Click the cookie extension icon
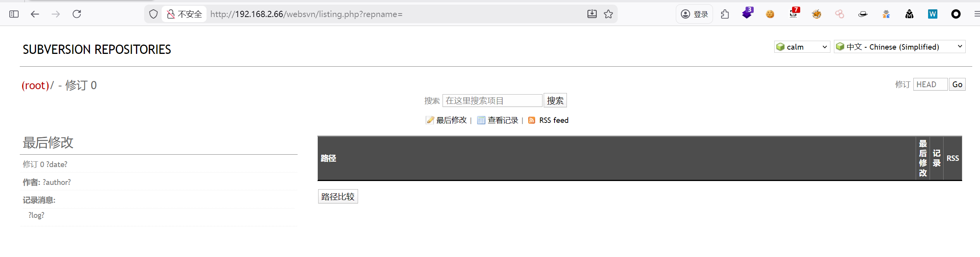Viewport: 980px width, 257px height. (770, 14)
